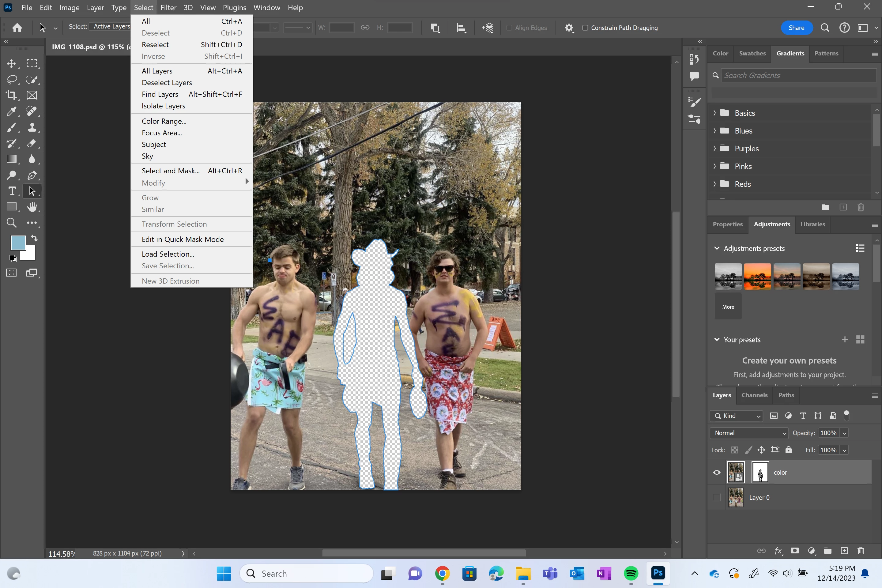Click the Add layer mask icon
The width and height of the screenshot is (882, 588).
795,551
